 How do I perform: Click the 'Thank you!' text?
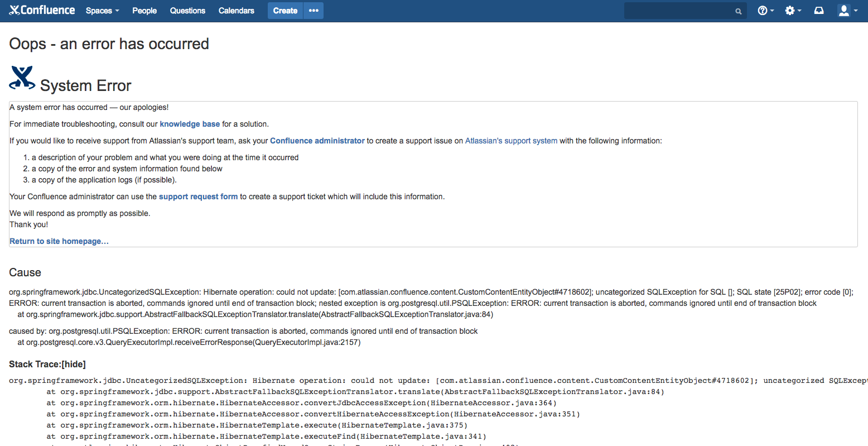(29, 224)
